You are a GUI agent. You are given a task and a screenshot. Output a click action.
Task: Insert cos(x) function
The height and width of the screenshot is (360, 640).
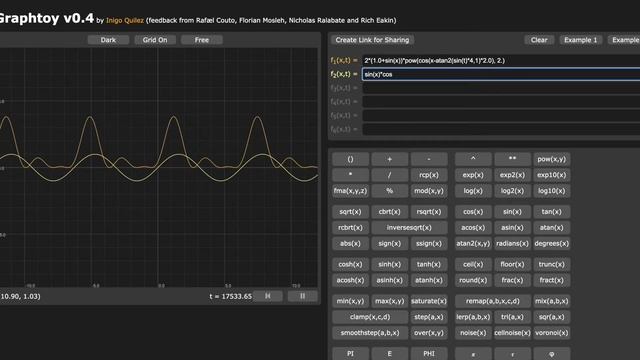click(473, 212)
